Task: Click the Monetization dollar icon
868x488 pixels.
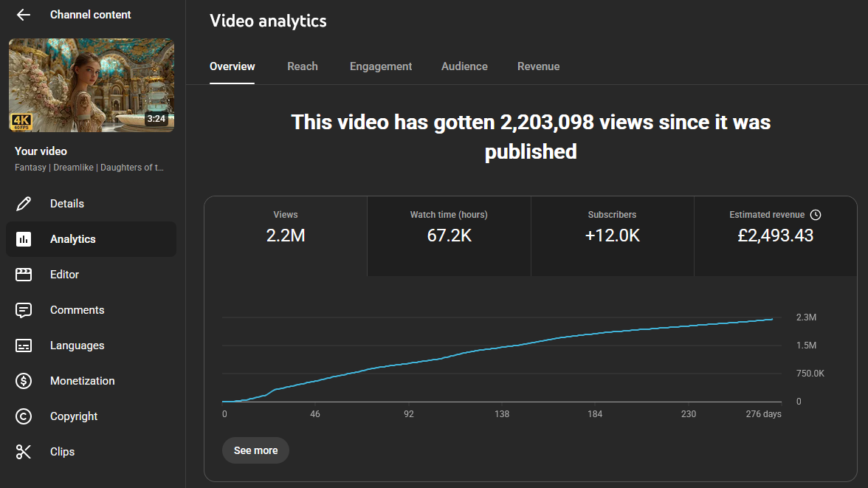Action: 24,381
